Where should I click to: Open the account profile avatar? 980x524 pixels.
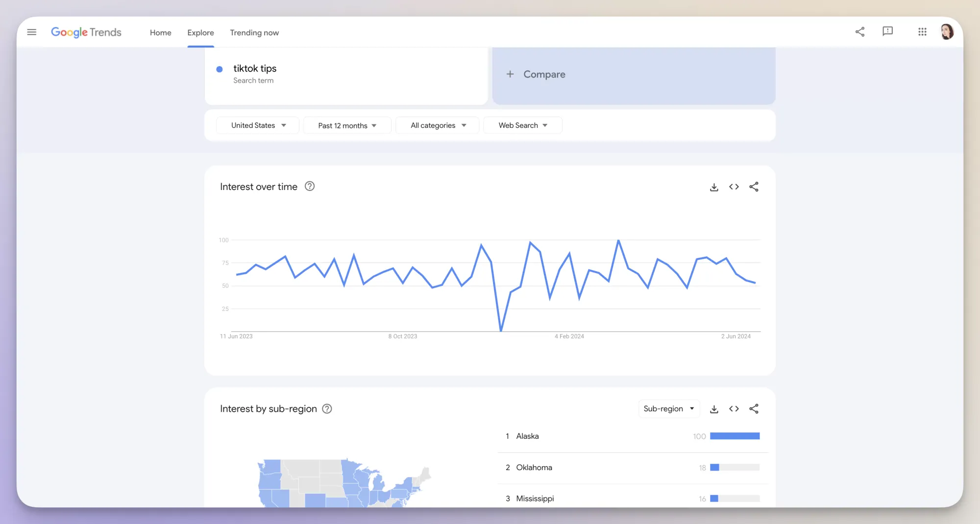[x=947, y=32]
